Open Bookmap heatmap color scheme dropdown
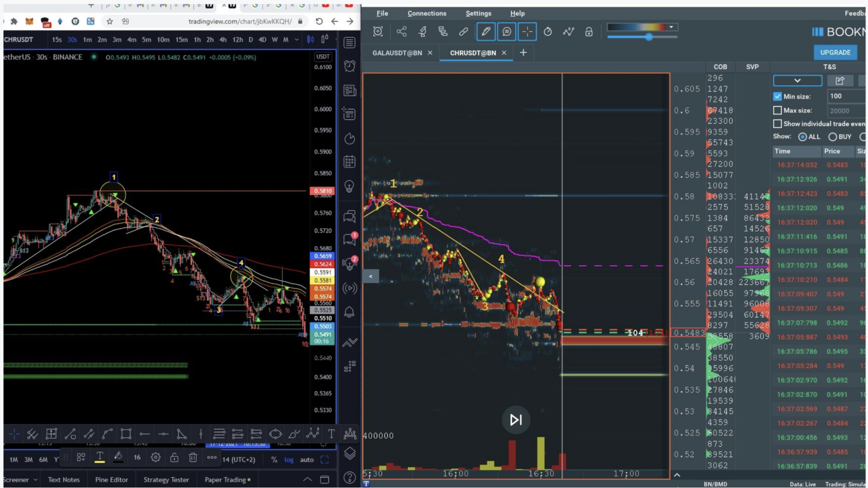The image size is (868, 488). point(671,27)
